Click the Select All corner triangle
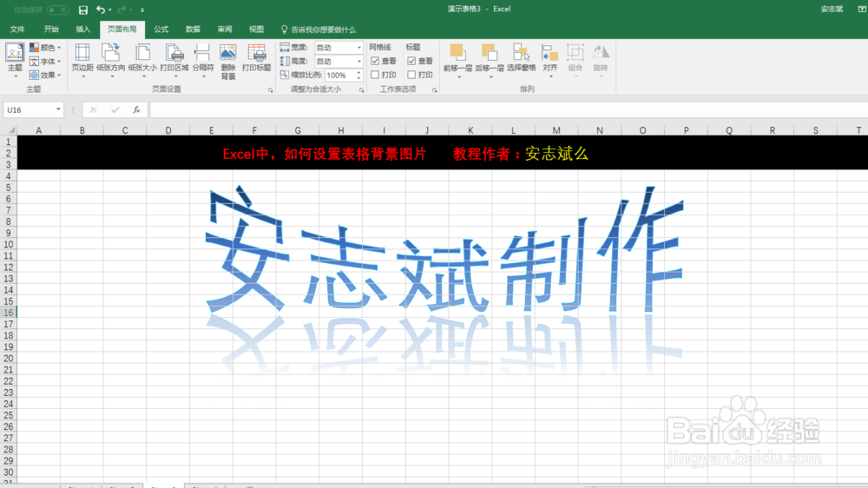The image size is (868, 488). [x=10, y=130]
